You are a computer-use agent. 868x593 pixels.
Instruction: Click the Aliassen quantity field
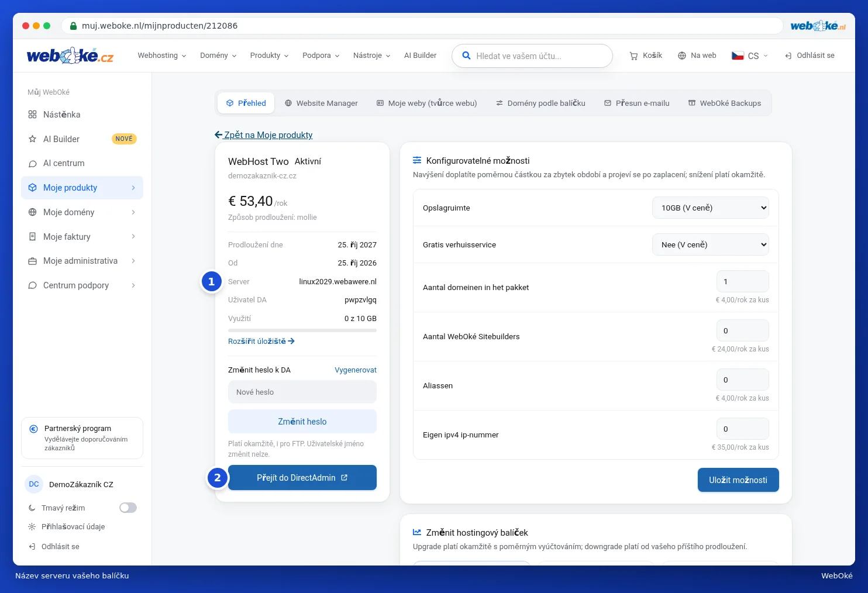[743, 380]
